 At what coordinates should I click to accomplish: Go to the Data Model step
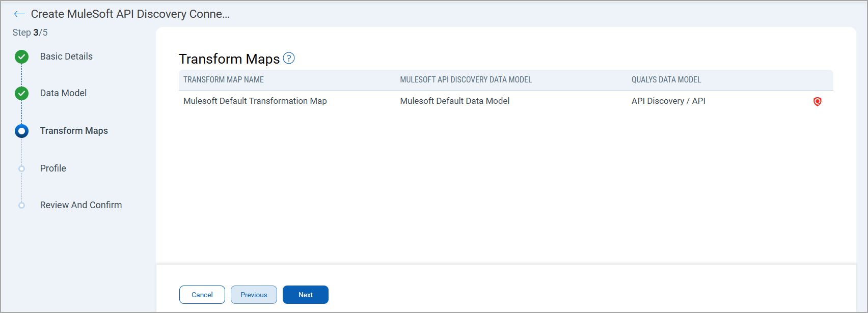pyautogui.click(x=63, y=93)
